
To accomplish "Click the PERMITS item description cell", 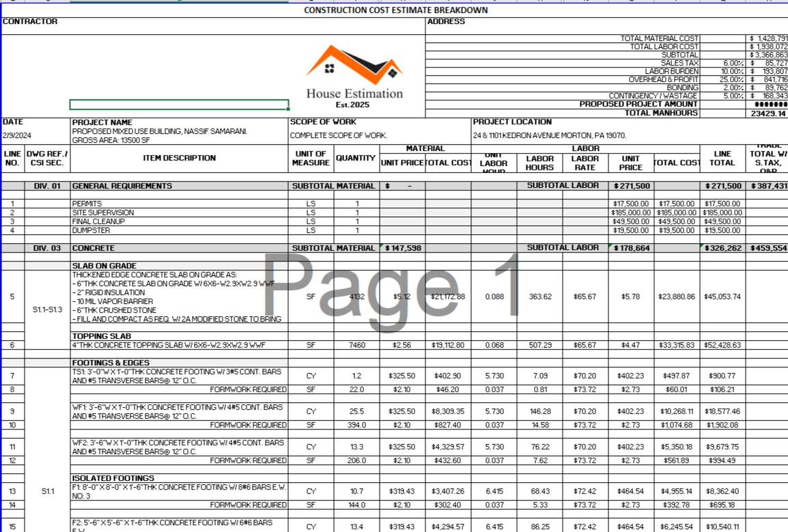I will point(87,204).
